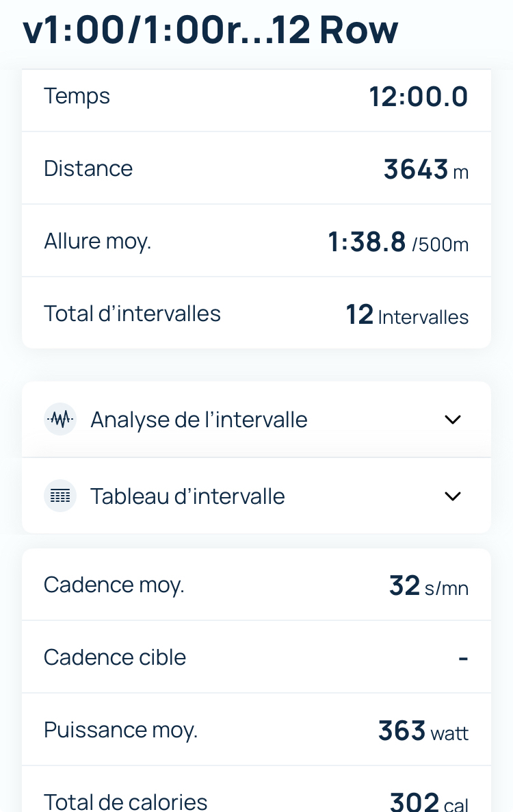Select the Puissance moy. label
Image resolution: width=513 pixels, height=812 pixels.
120,730
